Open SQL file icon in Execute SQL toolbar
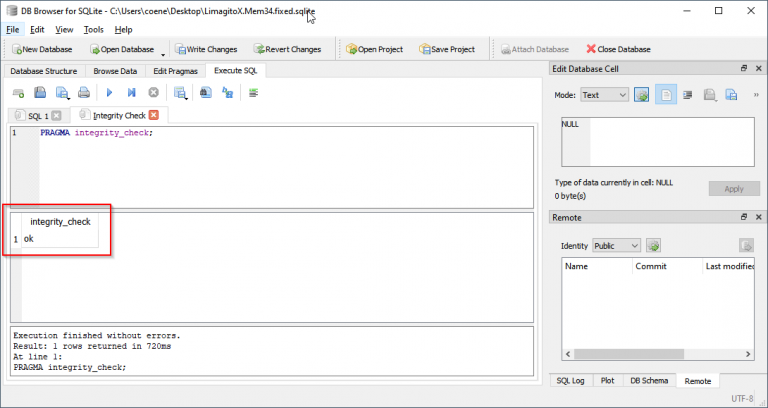This screenshot has height=408, width=768. [40, 93]
